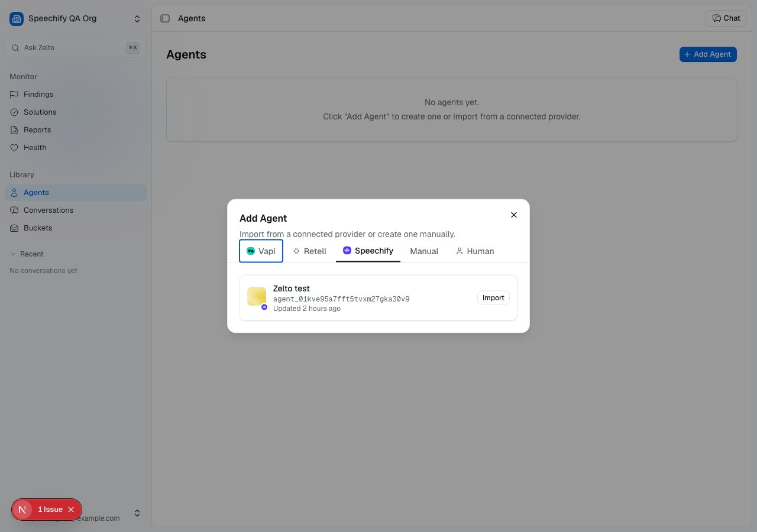757x532 pixels.
Task: Click the Retell logo icon
Action: 296,251
